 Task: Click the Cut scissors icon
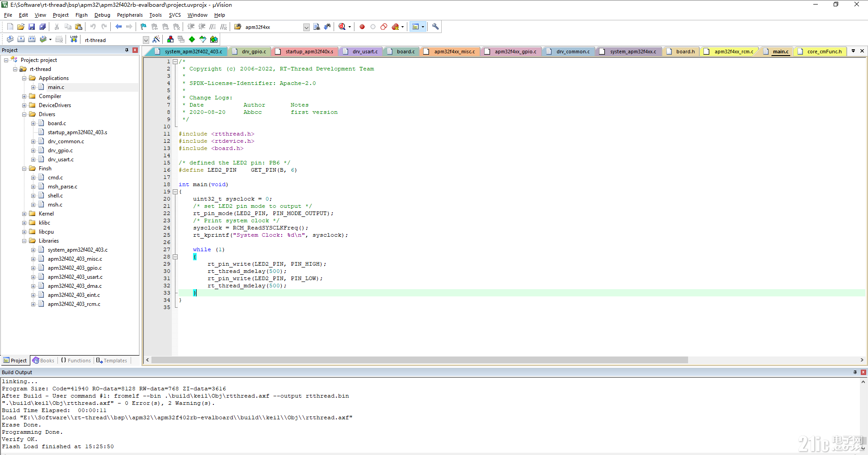[57, 27]
